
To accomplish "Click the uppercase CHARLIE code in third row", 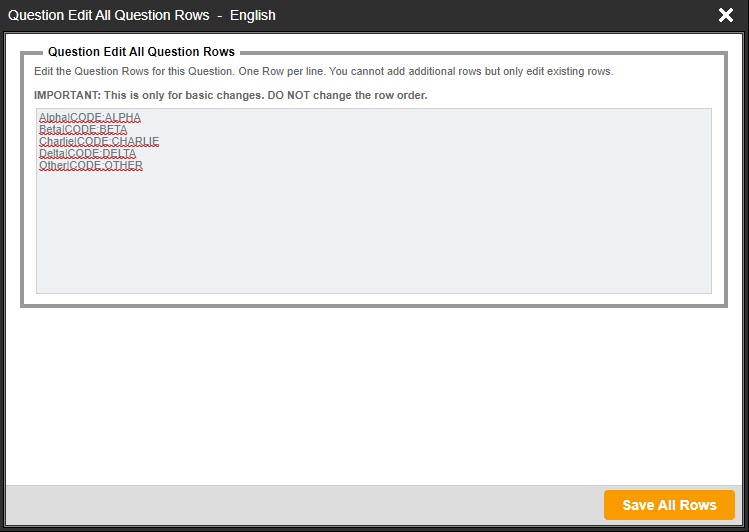I will click(x=135, y=142).
